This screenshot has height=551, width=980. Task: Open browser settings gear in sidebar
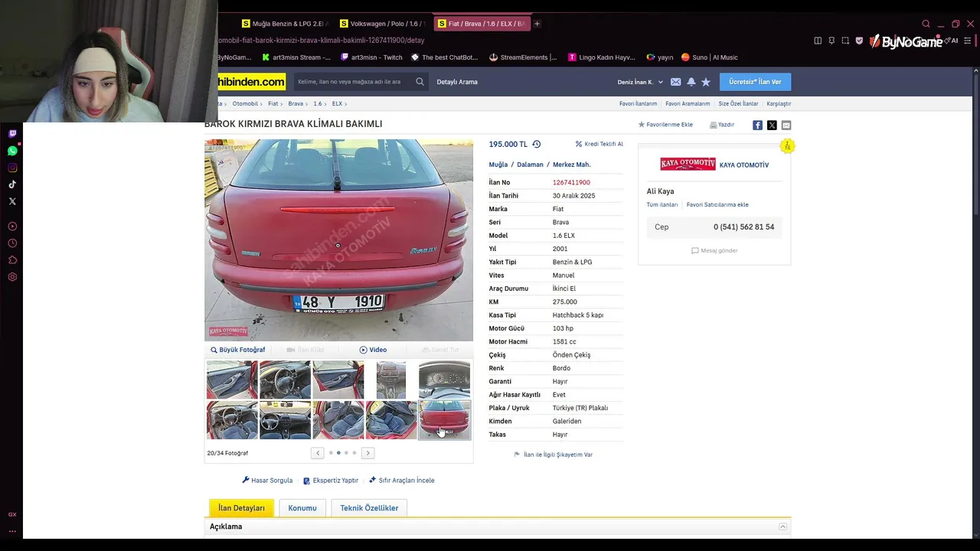[12, 277]
